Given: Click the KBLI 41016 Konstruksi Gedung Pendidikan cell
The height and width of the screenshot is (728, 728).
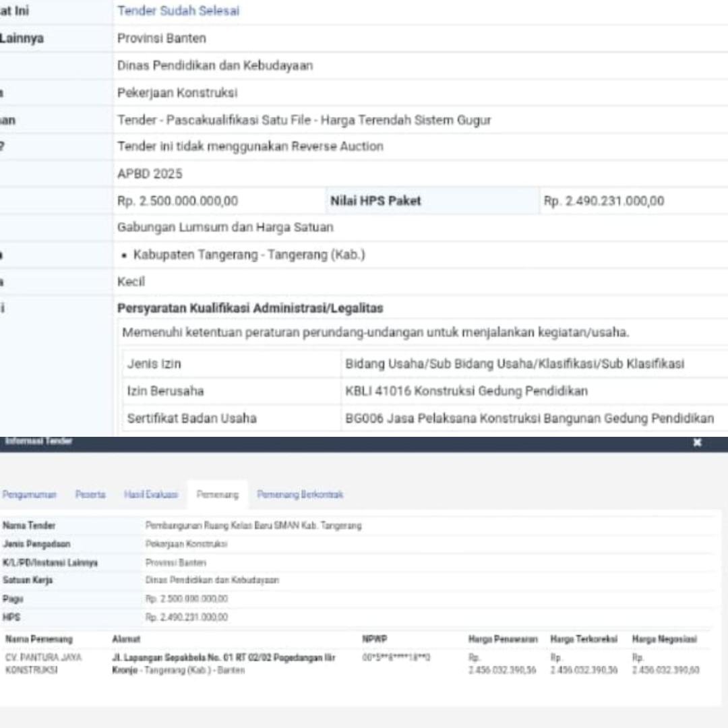Looking at the screenshot, I should point(466,391).
